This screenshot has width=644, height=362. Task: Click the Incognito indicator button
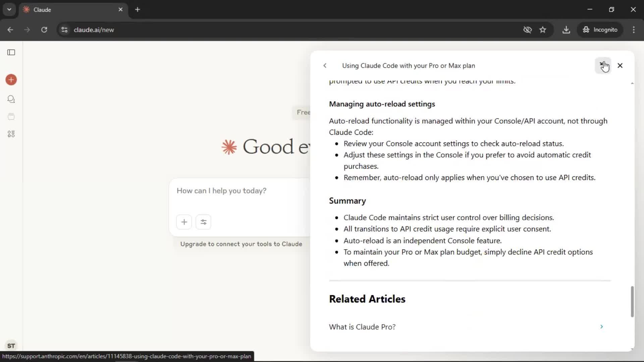pos(600,30)
